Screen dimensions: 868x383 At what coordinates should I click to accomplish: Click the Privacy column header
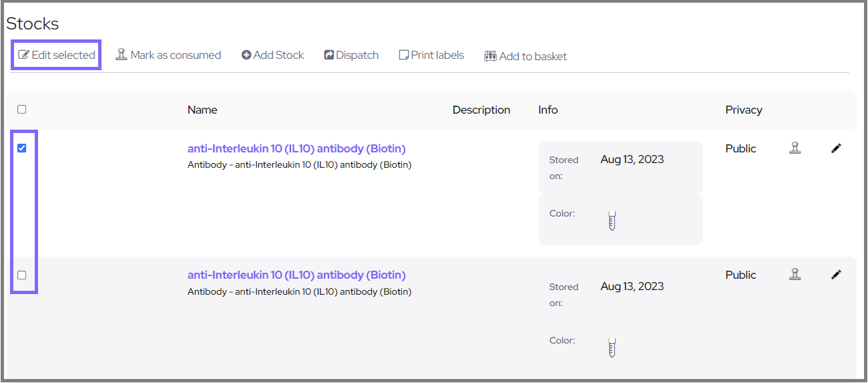pyautogui.click(x=743, y=110)
